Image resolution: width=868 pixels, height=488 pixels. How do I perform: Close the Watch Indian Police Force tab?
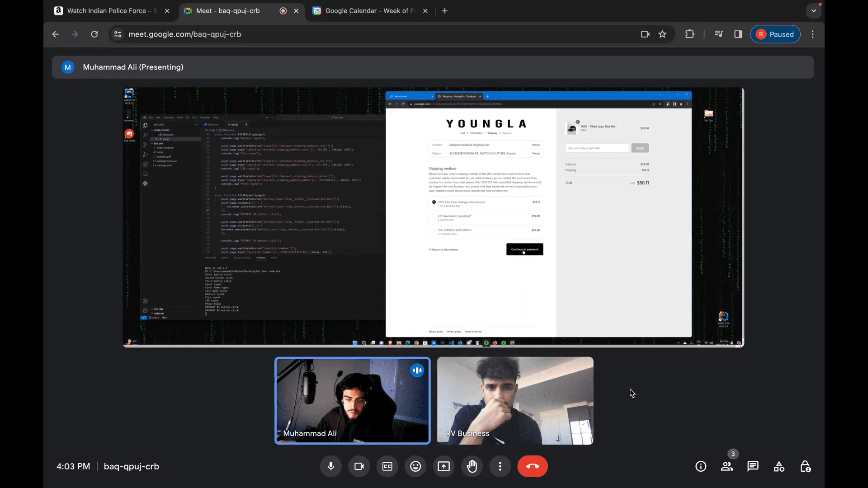167,11
